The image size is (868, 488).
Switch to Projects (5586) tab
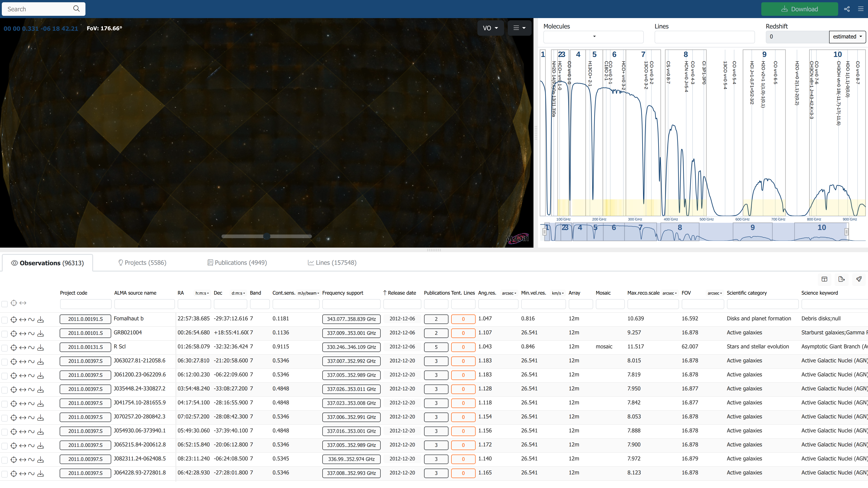point(142,263)
